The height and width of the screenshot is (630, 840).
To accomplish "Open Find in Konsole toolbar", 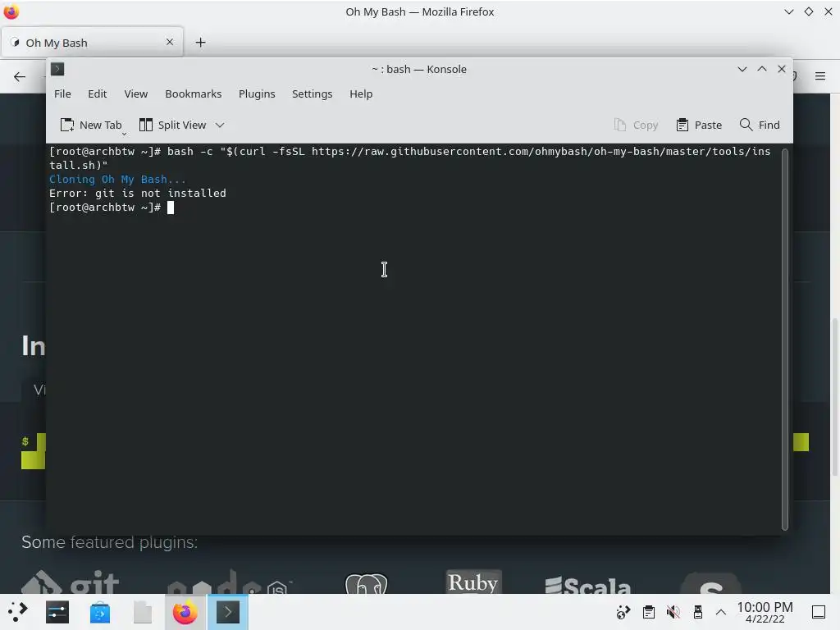I will click(760, 125).
